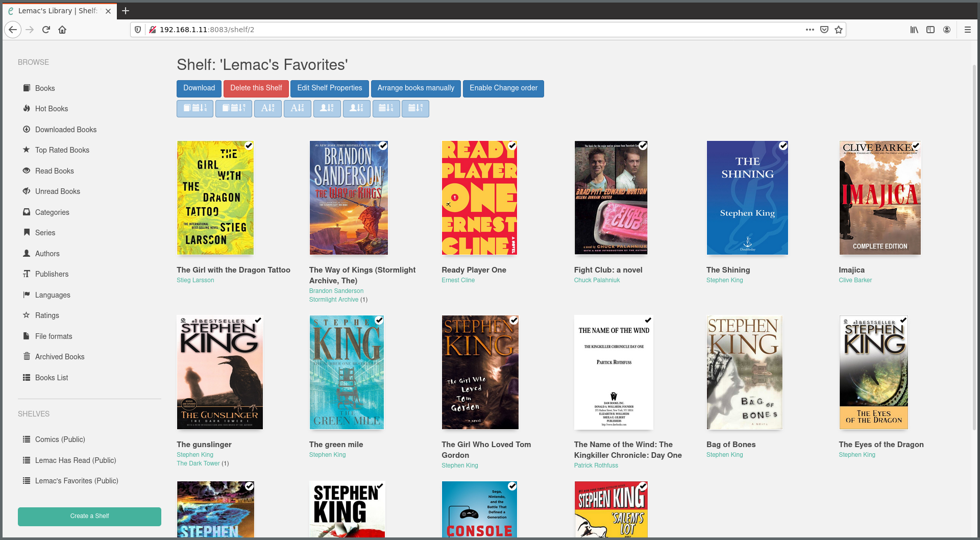Image resolution: width=980 pixels, height=540 pixels.
Task: Click the crossed-eye icon beside Unread Books
Action: click(x=27, y=191)
